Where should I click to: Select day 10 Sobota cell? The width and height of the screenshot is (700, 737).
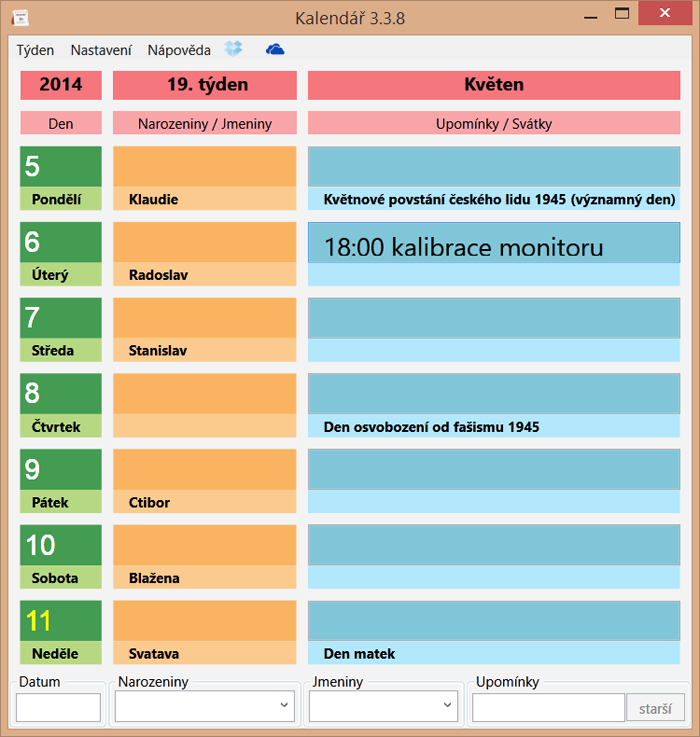click(61, 557)
